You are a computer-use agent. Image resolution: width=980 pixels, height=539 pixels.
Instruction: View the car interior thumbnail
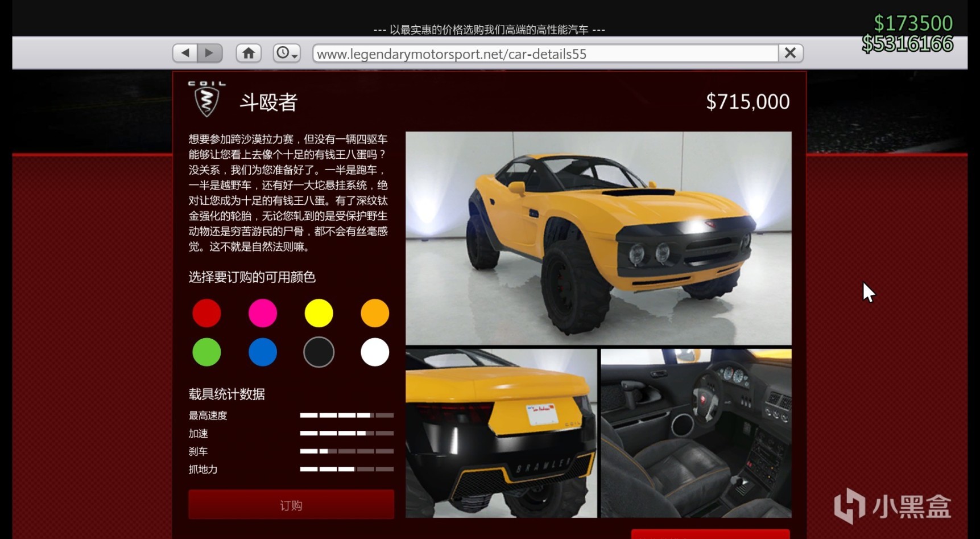click(x=696, y=434)
